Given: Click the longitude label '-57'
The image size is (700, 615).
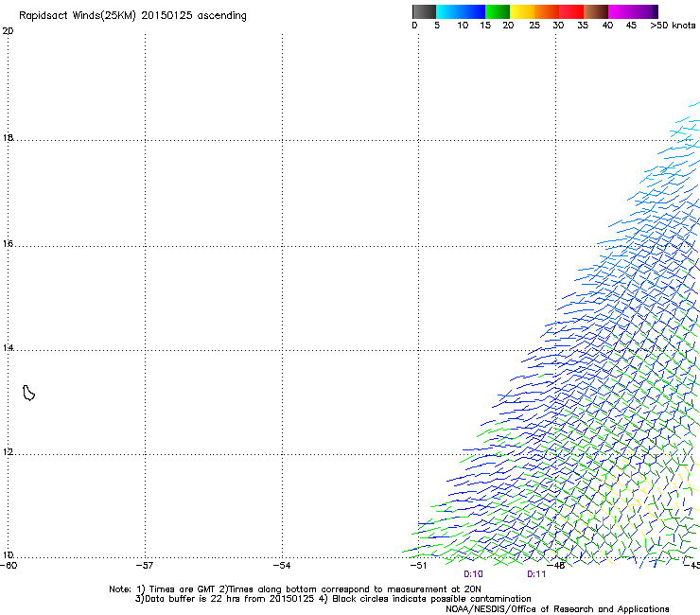Looking at the screenshot, I should (145, 566).
